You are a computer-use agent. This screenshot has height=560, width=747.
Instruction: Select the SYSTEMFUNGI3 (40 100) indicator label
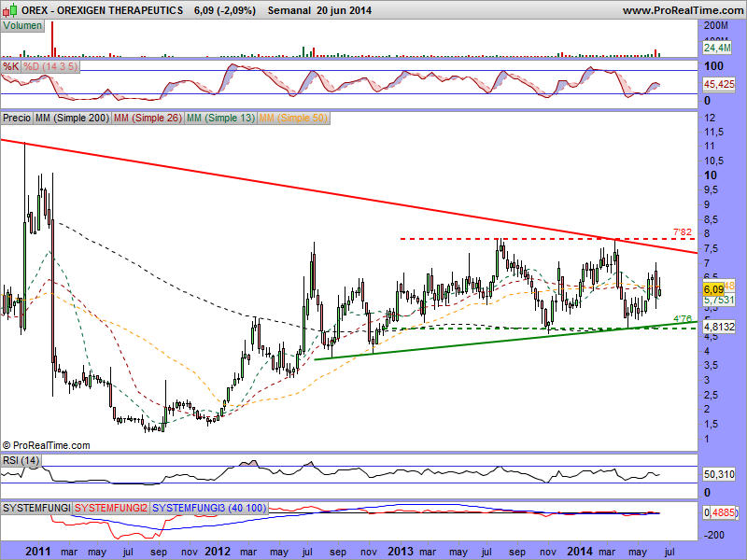pos(208,508)
